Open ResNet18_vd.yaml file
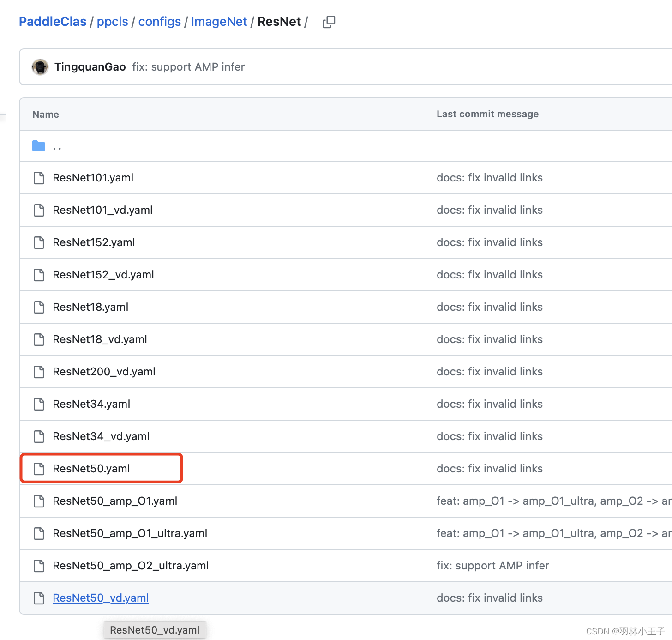 pyautogui.click(x=100, y=339)
